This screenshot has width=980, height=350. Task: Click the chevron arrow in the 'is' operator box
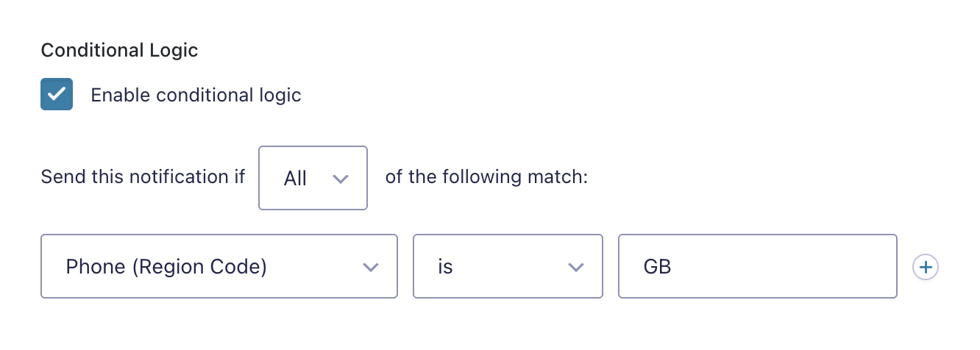point(576,267)
